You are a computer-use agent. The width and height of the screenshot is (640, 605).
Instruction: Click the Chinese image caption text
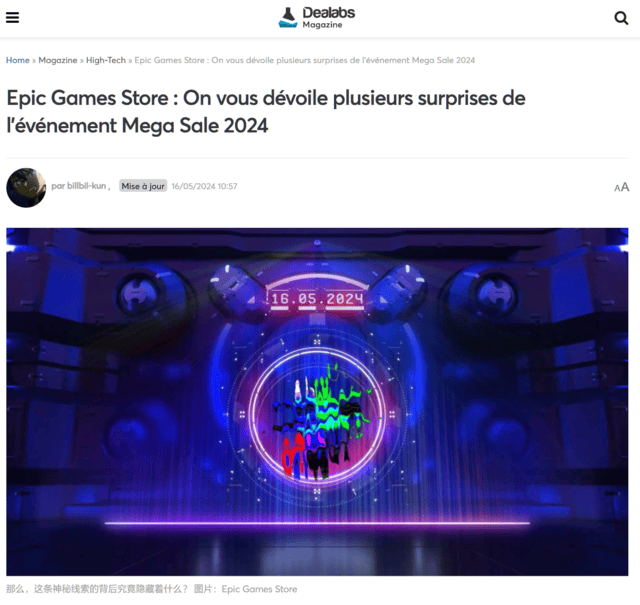[x=97, y=589]
